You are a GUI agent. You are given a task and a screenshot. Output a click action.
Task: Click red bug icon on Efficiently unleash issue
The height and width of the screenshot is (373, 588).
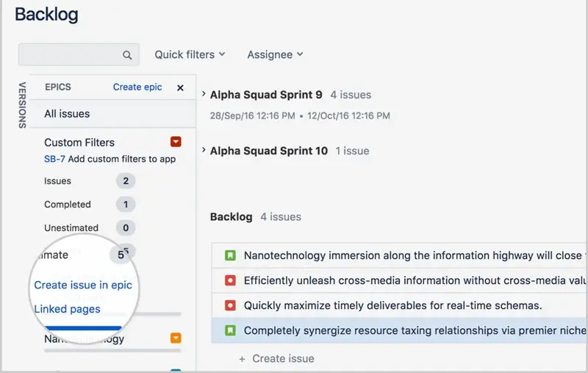pos(230,280)
